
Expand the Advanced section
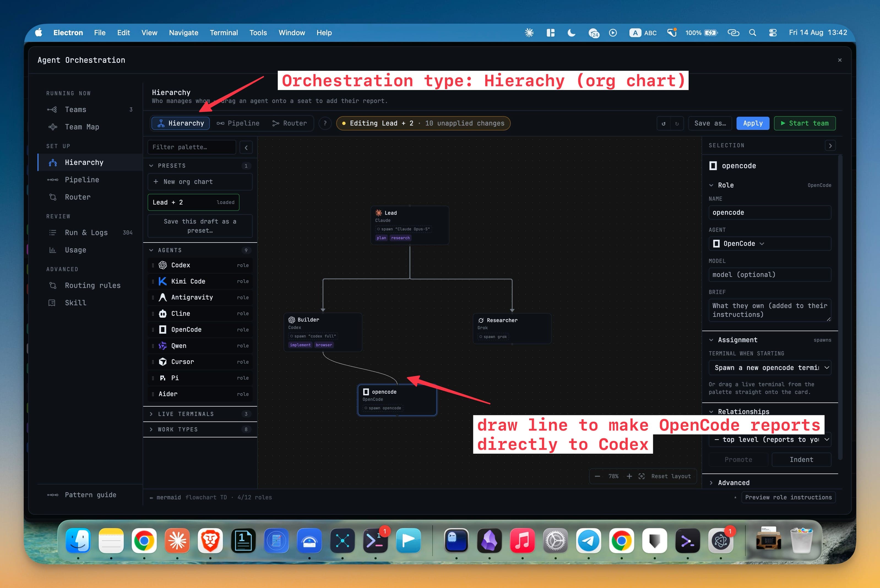[711, 483]
